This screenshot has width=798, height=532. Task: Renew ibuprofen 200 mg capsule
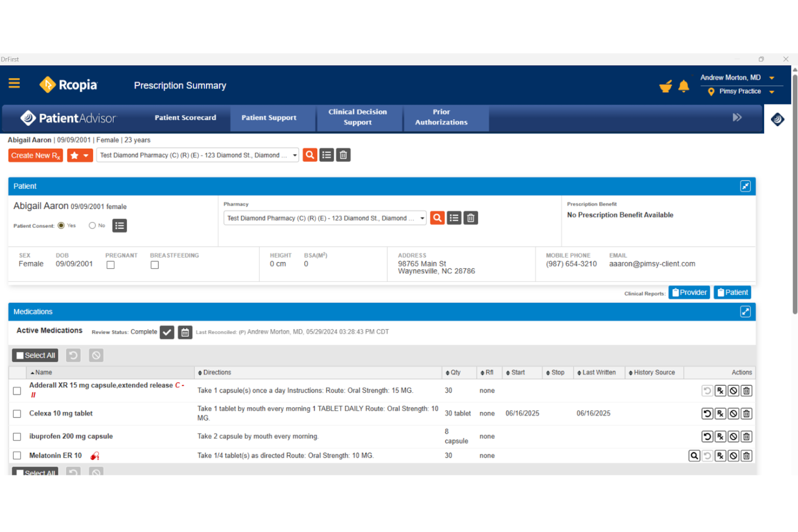coord(707,437)
